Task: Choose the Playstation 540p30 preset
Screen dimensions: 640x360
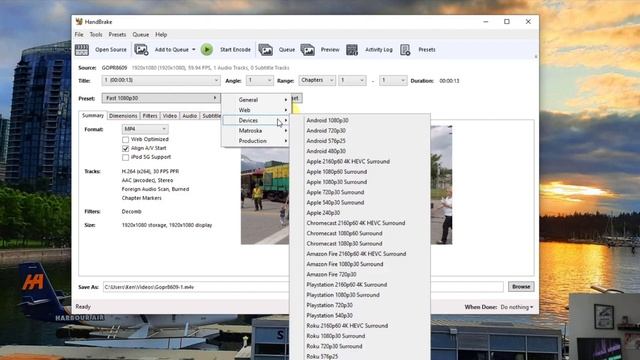Action: 329,316
